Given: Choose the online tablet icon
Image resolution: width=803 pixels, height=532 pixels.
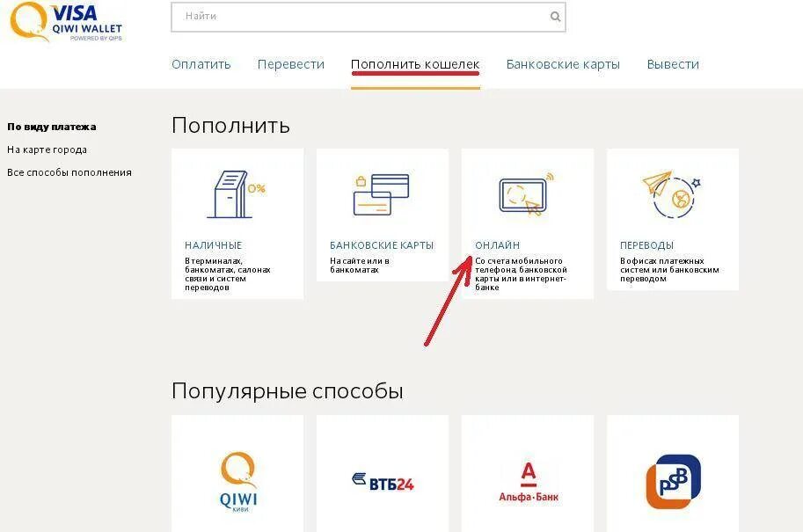Looking at the screenshot, I should click(527, 194).
